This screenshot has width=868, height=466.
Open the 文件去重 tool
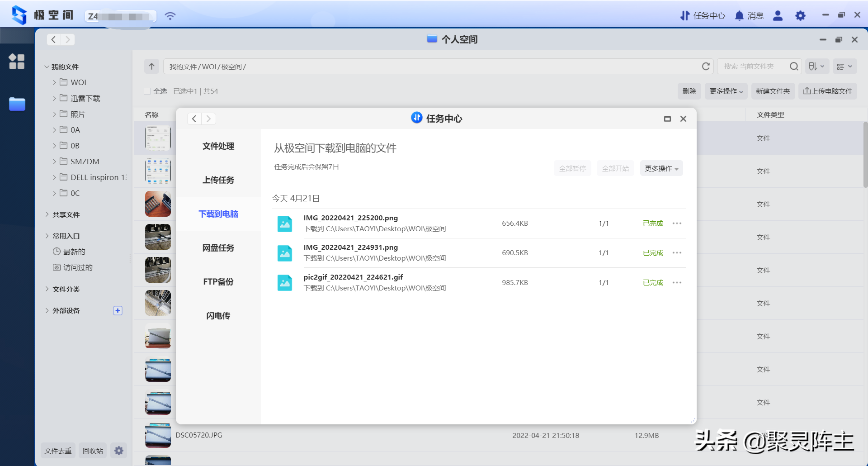pyautogui.click(x=58, y=451)
